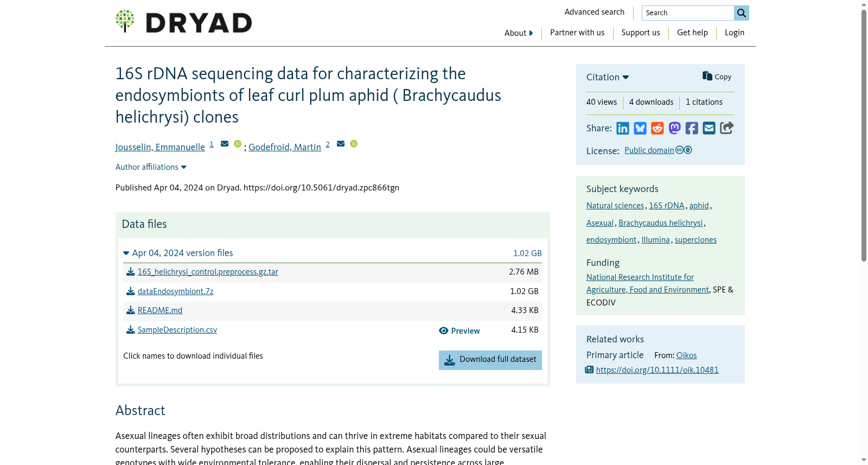Click Creative Commons zero license icon

click(684, 150)
